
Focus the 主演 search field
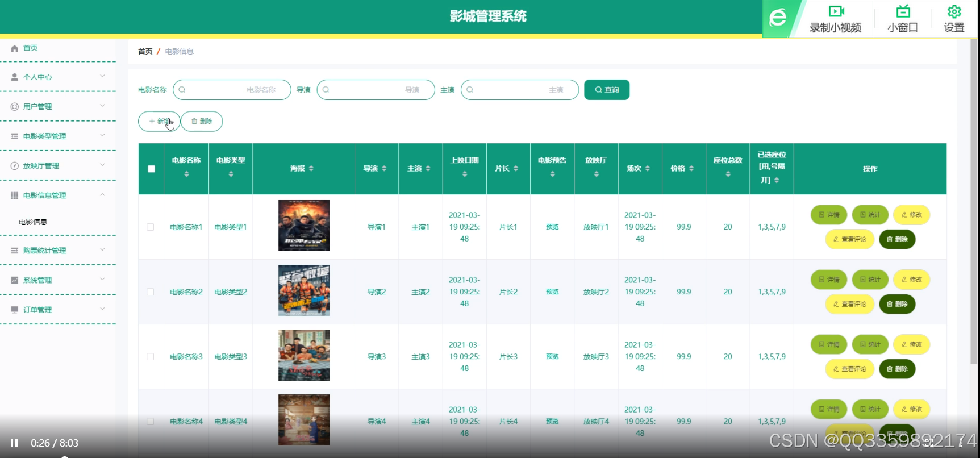(520, 90)
